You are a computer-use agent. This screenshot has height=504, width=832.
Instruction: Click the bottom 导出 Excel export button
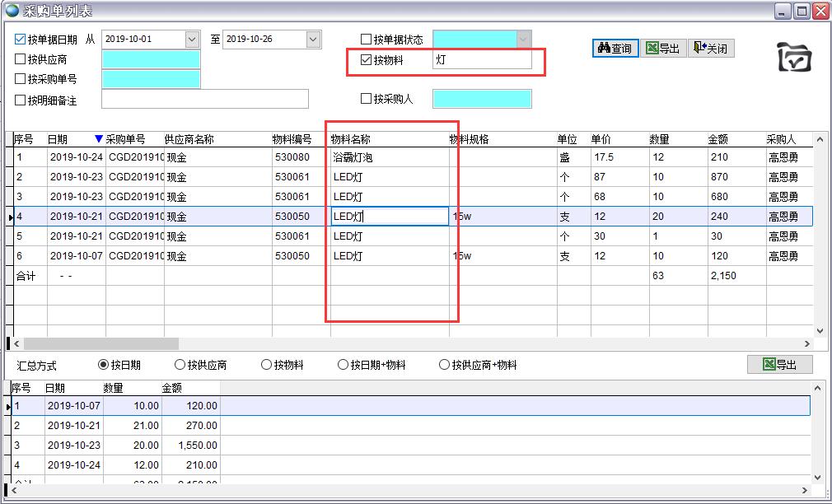click(779, 365)
